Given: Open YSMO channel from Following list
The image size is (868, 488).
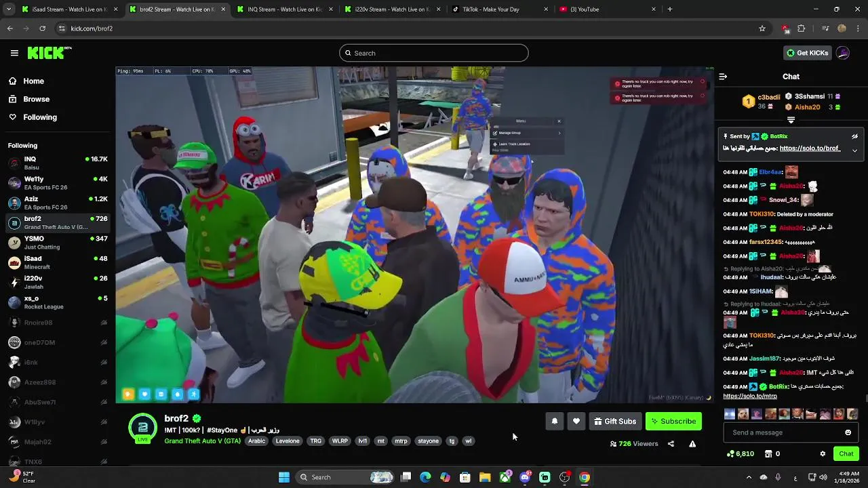Looking at the screenshot, I should coord(58,243).
